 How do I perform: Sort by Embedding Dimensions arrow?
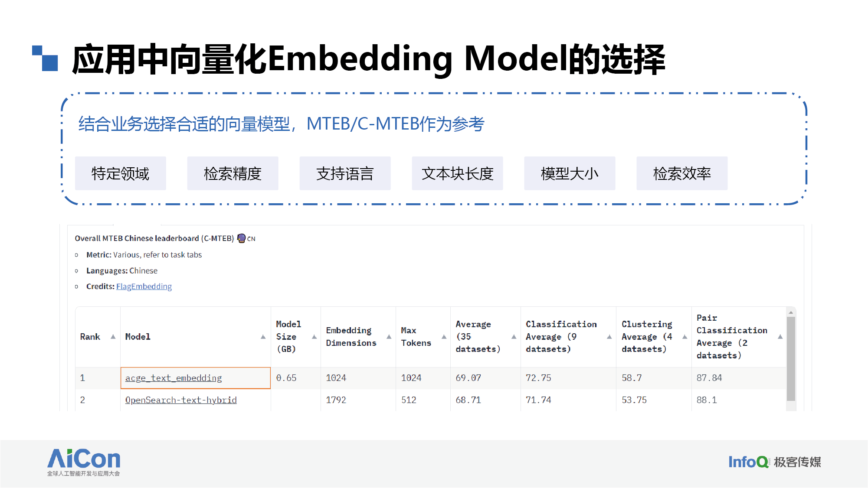pos(389,337)
